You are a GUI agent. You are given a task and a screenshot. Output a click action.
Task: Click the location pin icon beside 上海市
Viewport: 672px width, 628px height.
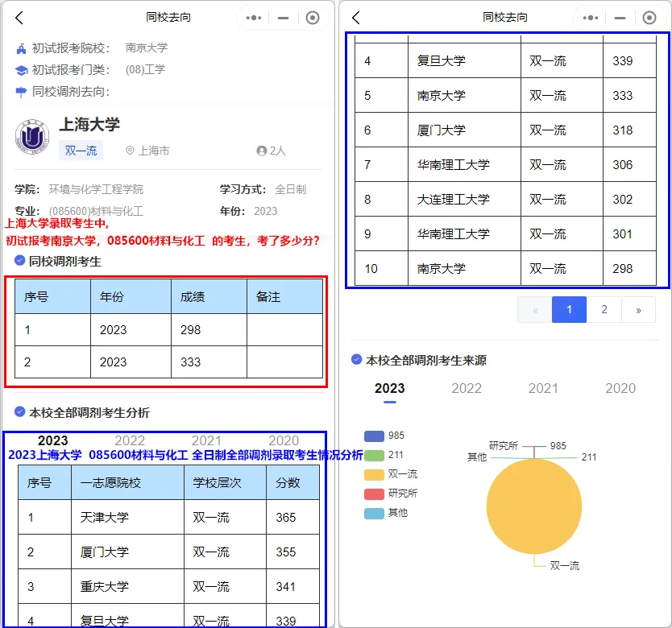coord(130,151)
